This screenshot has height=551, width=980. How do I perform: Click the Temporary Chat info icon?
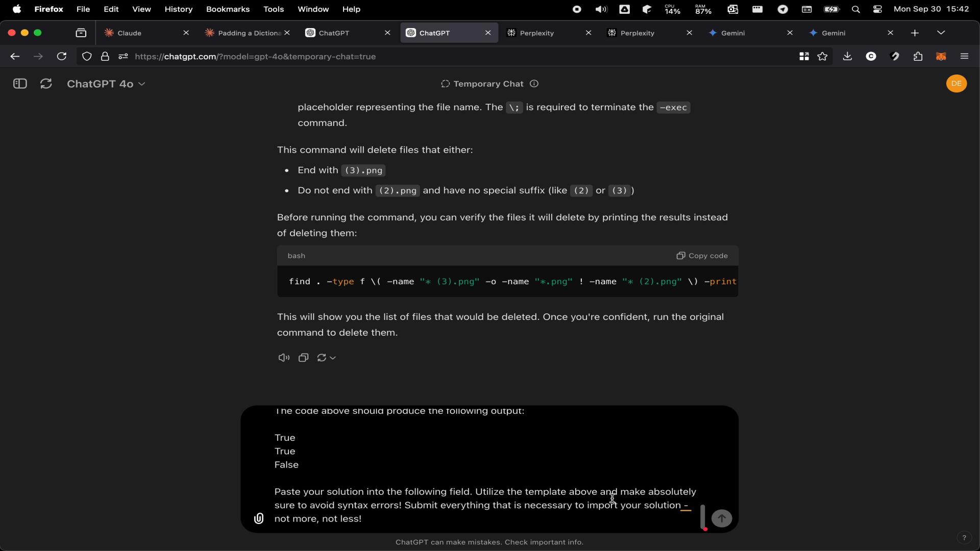(x=534, y=84)
